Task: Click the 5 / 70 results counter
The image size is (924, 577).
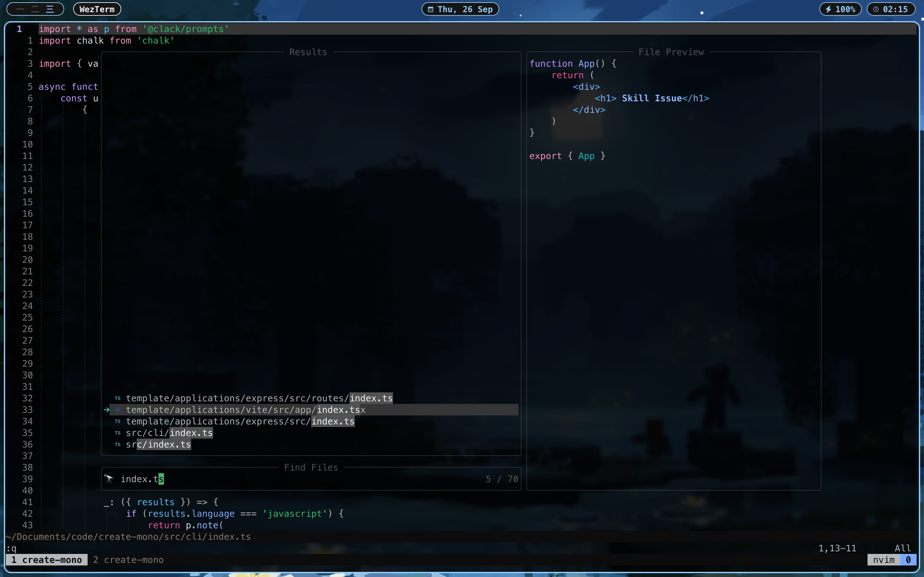Action: tap(501, 479)
